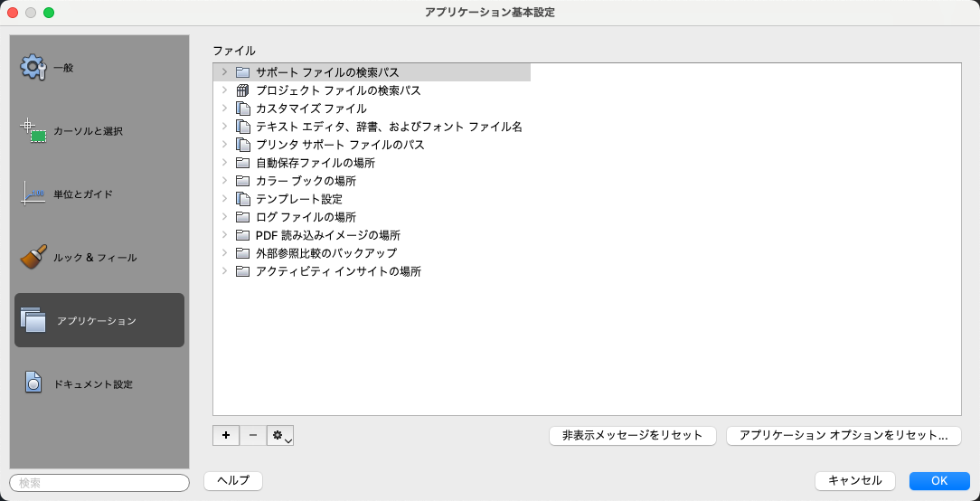
Task: Click the ドキュメント設定 page icon
Action: click(x=33, y=383)
